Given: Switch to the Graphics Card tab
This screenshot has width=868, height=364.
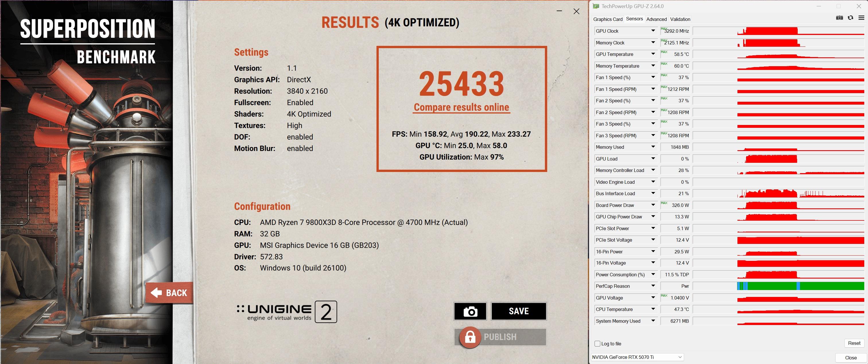Looking at the screenshot, I should (x=607, y=19).
